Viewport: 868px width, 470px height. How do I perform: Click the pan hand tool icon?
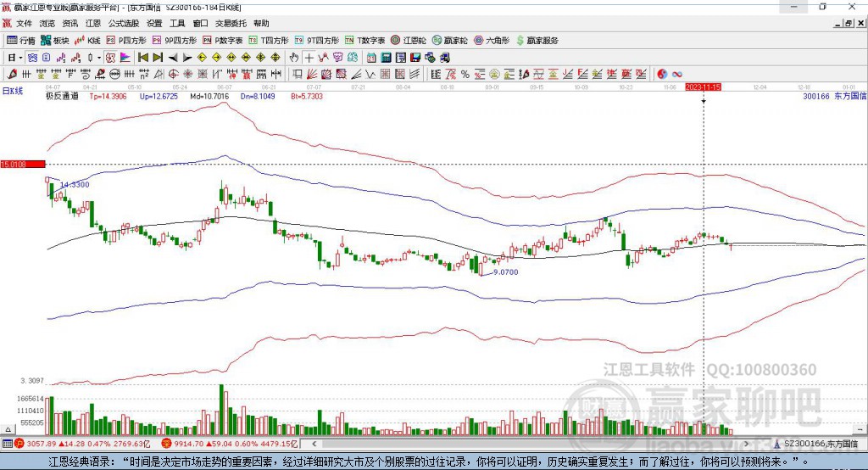[294, 58]
